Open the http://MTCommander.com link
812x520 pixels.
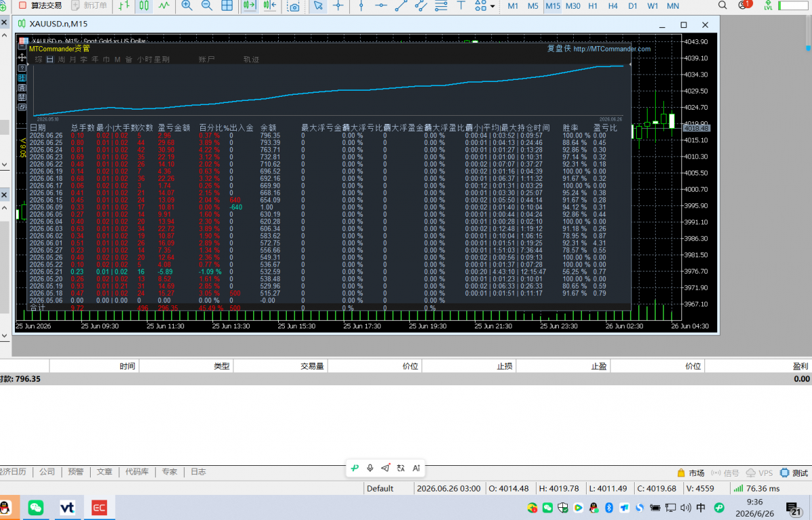(x=612, y=49)
